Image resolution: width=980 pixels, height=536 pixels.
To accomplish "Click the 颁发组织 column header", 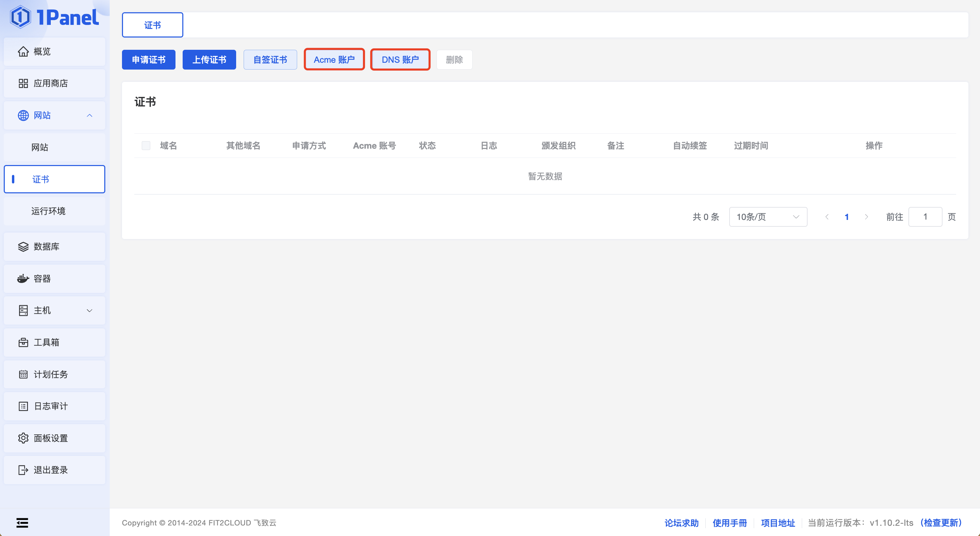I will [558, 146].
